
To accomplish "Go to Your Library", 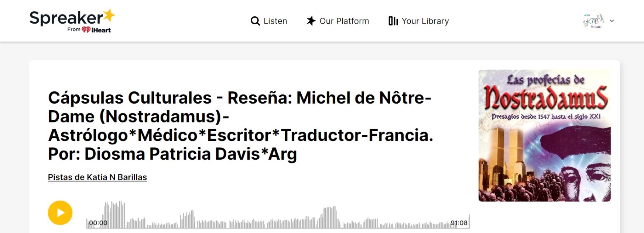I will pos(425,21).
